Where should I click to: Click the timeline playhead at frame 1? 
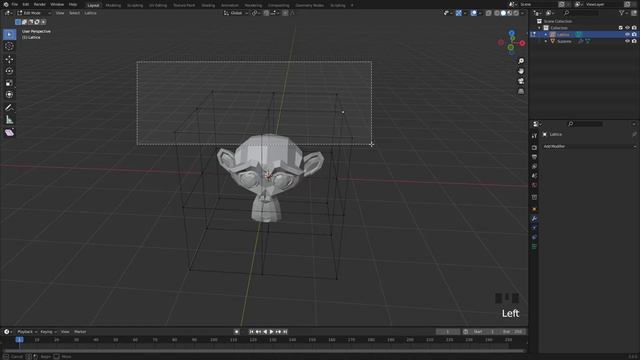point(19,340)
